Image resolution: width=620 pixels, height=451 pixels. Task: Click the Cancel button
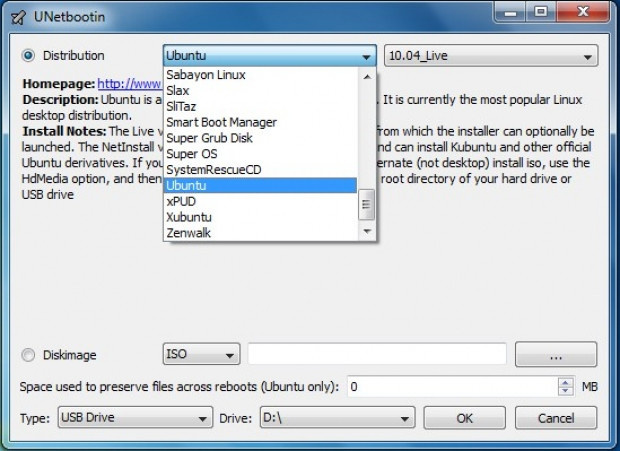(556, 418)
